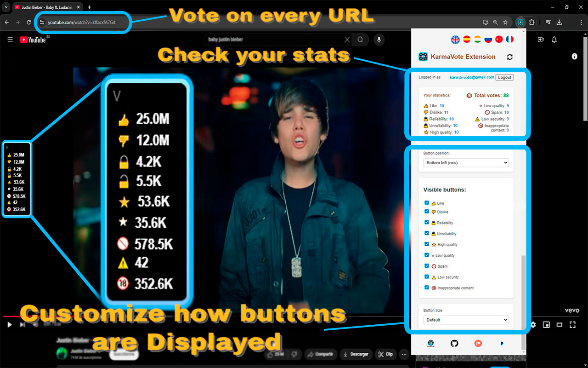Uncheck the Dislike visible button checkbox

[x=427, y=212]
